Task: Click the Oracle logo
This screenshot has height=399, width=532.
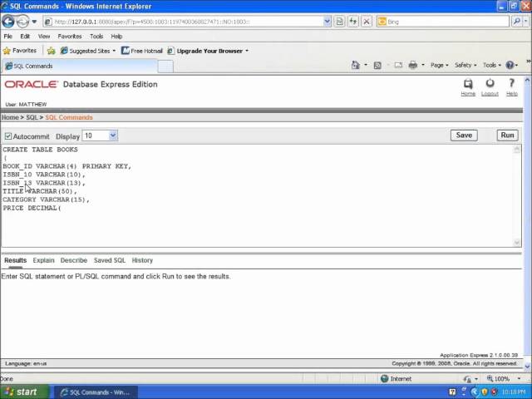Action: (31, 84)
